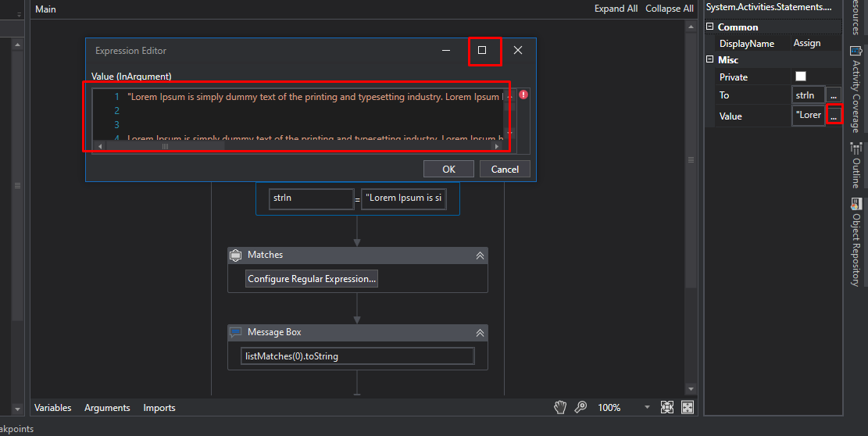Collapse the Common properties section
Screen dimensions: 868x436
point(709,27)
